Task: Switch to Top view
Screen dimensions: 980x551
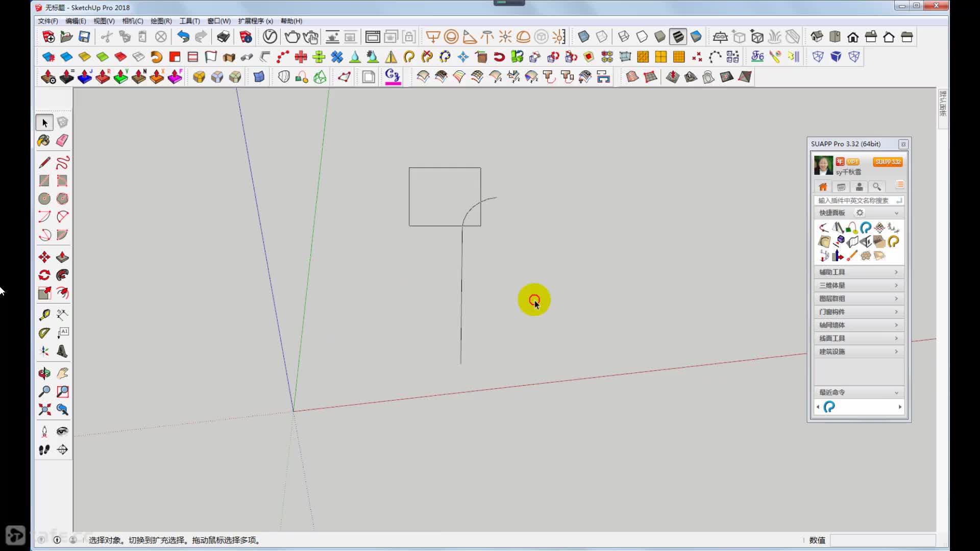Action: (x=835, y=37)
